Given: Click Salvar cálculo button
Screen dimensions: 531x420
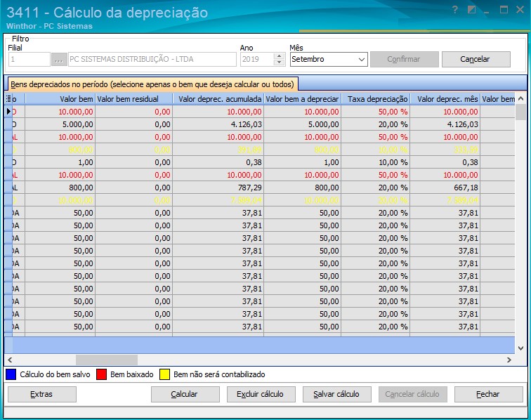Looking at the screenshot, I should (337, 394).
